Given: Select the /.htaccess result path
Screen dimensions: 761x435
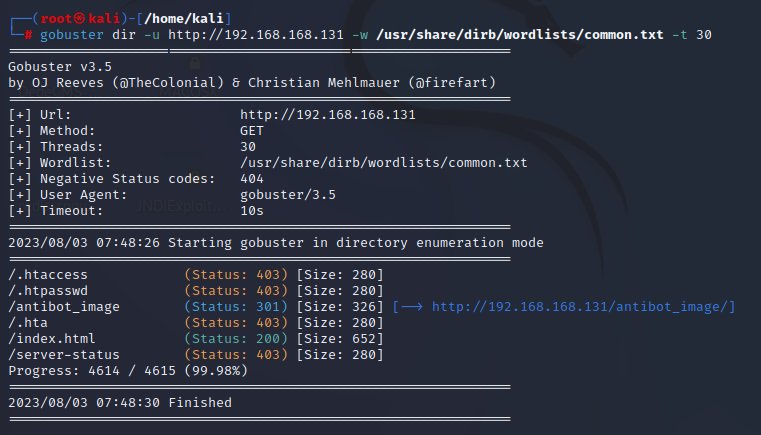Looking at the screenshot, I should [48, 275].
